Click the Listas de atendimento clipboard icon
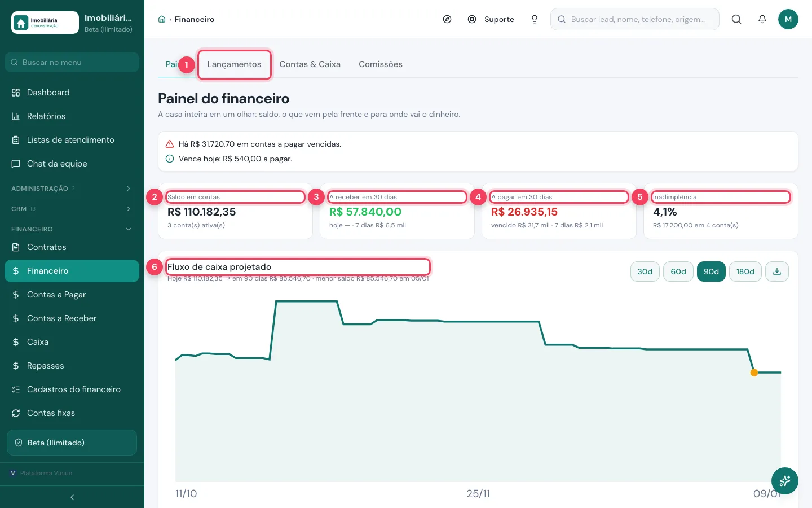The width and height of the screenshot is (812, 508). coord(16,140)
